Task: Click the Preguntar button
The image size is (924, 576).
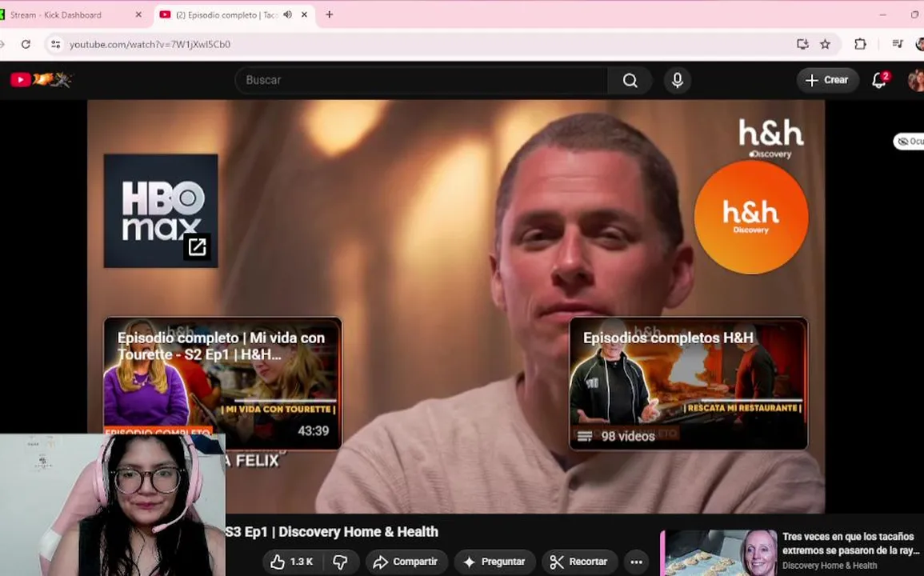Action: (494, 562)
